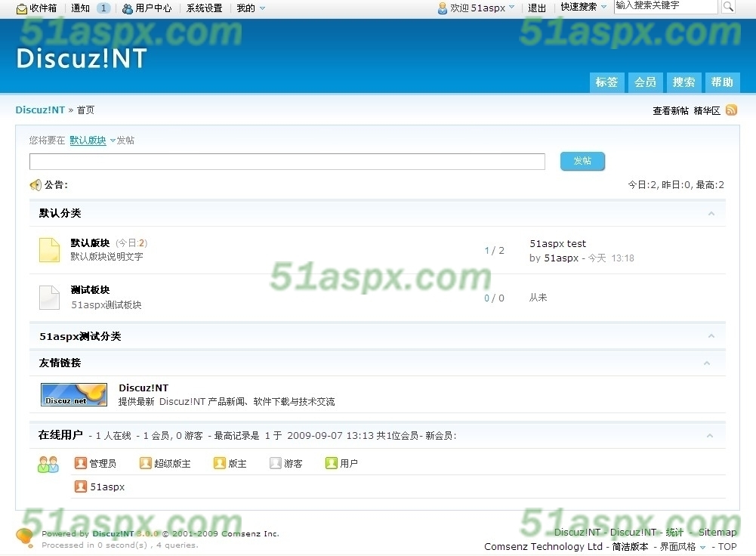Click the footer orange speech bubble icon
The height and width of the screenshot is (556, 756).
25,537
